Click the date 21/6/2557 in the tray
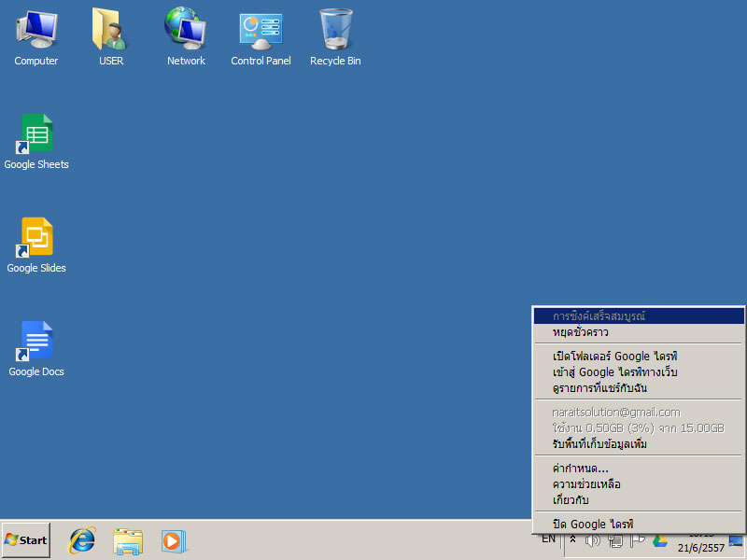The image size is (747, 560). pyautogui.click(x=701, y=548)
